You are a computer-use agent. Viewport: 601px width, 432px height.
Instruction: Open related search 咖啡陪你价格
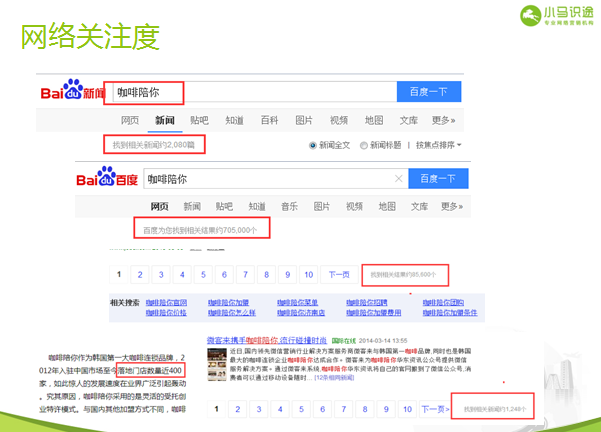(166, 313)
